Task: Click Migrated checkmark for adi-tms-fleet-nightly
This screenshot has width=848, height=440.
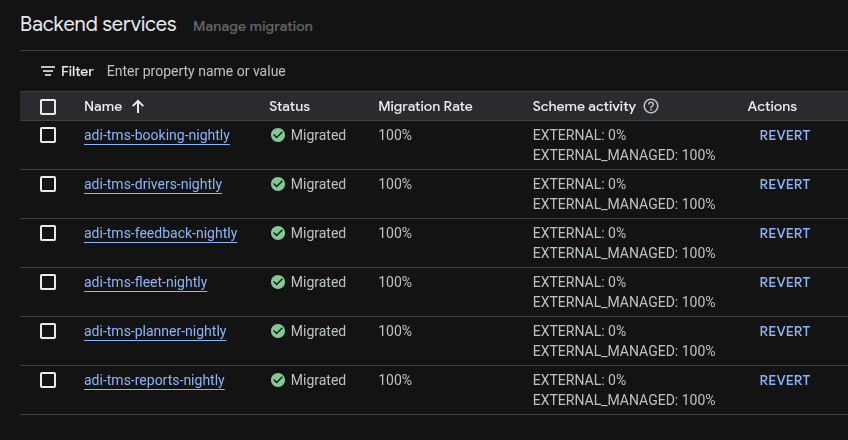Action: [x=278, y=282]
